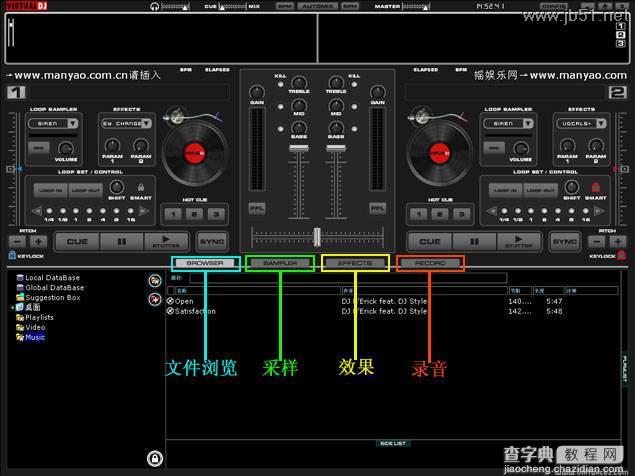This screenshot has width=635, height=476.
Task: Click deck 1 pitch minus button
Action: tap(17, 242)
